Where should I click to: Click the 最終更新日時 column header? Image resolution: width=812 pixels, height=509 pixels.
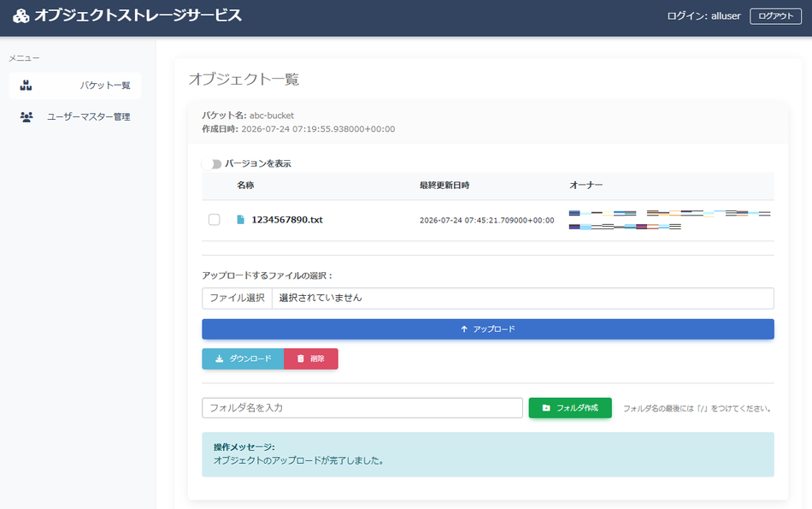tap(444, 185)
